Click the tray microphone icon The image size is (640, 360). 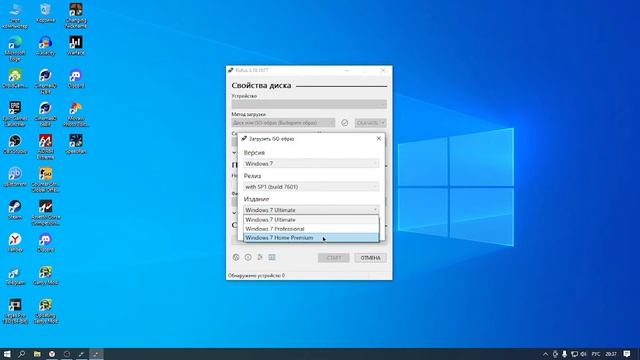point(564,354)
